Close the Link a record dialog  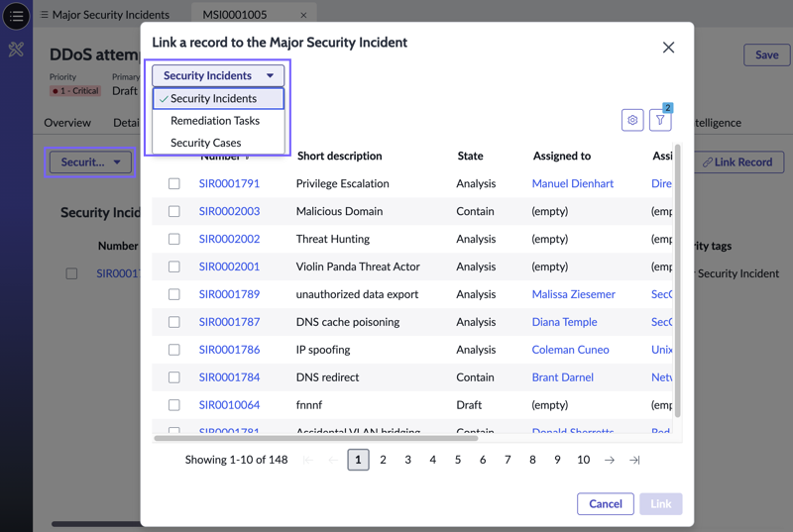click(668, 48)
